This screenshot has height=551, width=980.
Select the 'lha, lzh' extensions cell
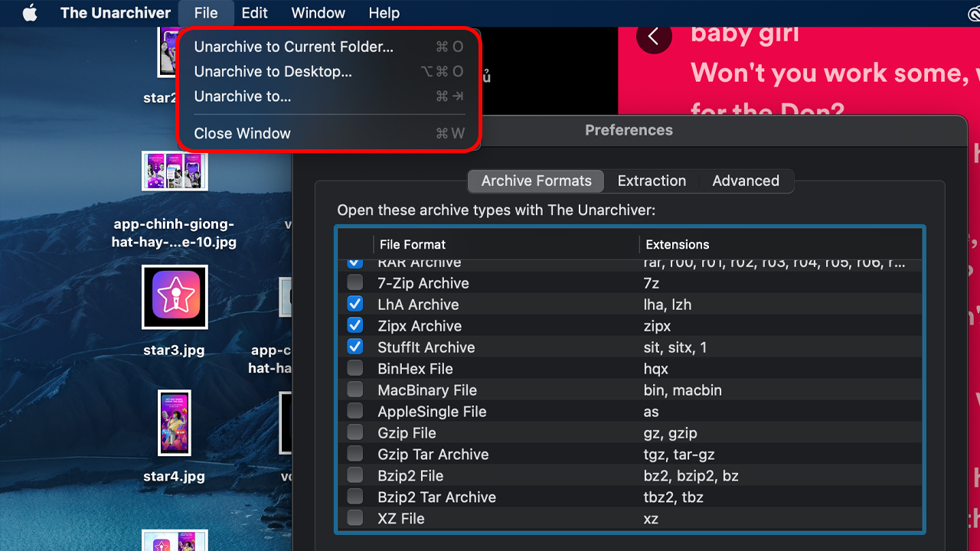[668, 305]
